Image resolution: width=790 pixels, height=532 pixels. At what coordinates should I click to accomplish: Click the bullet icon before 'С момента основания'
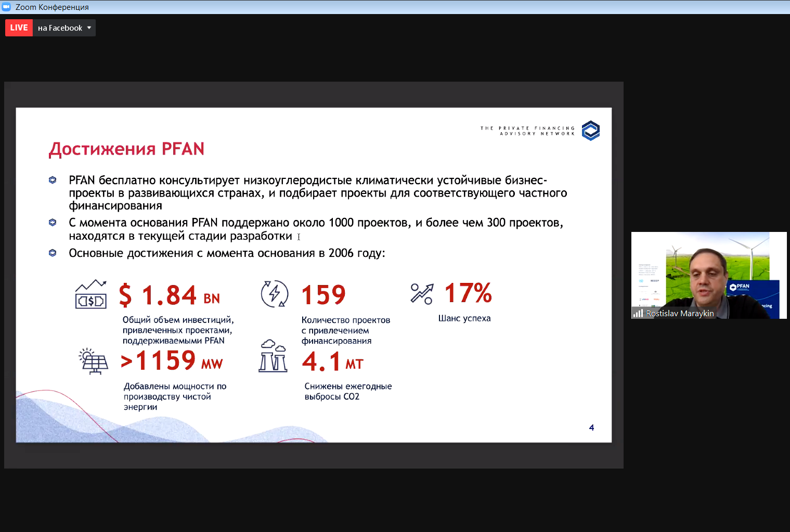point(53,223)
